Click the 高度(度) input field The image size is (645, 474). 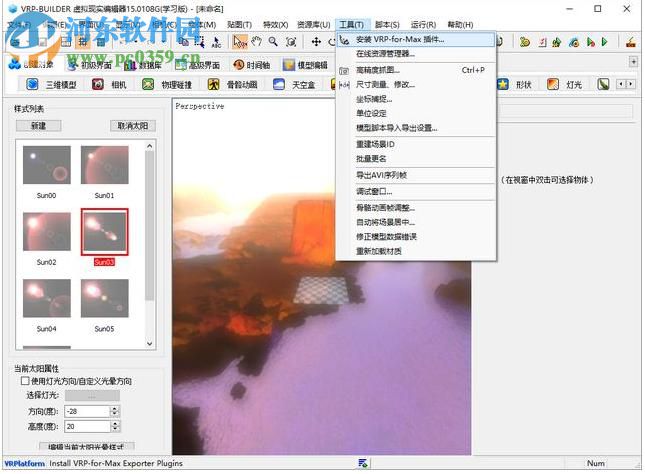[88, 426]
